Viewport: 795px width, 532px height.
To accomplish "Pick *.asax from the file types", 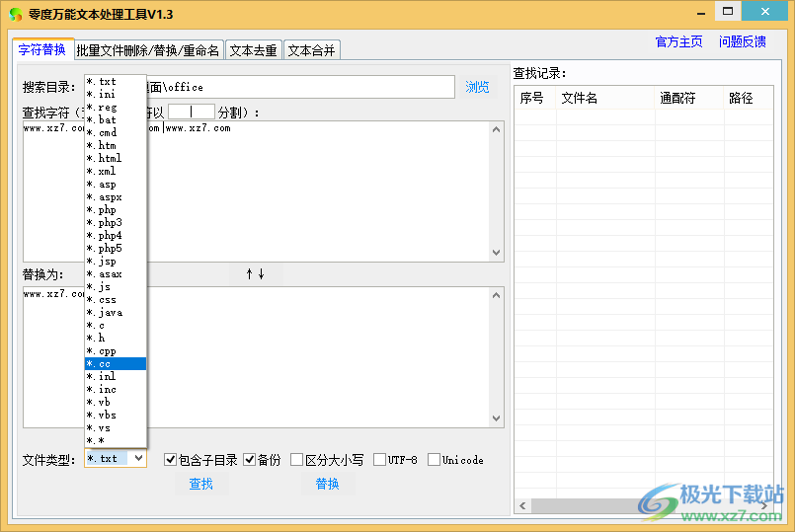I will point(116,273).
